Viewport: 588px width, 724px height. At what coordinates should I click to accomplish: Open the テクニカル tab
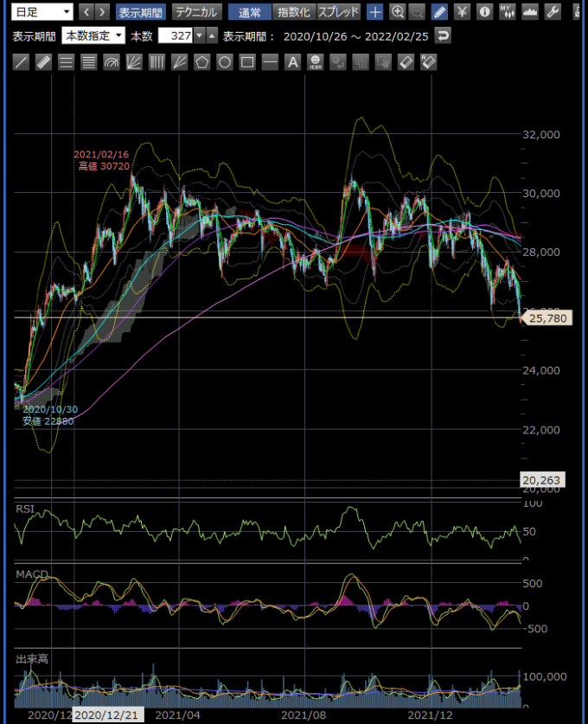pos(195,12)
